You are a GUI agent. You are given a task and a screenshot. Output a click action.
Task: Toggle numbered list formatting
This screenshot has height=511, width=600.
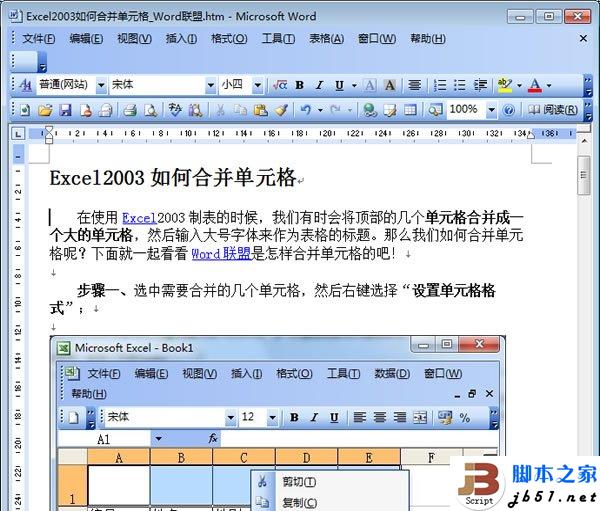[440, 85]
